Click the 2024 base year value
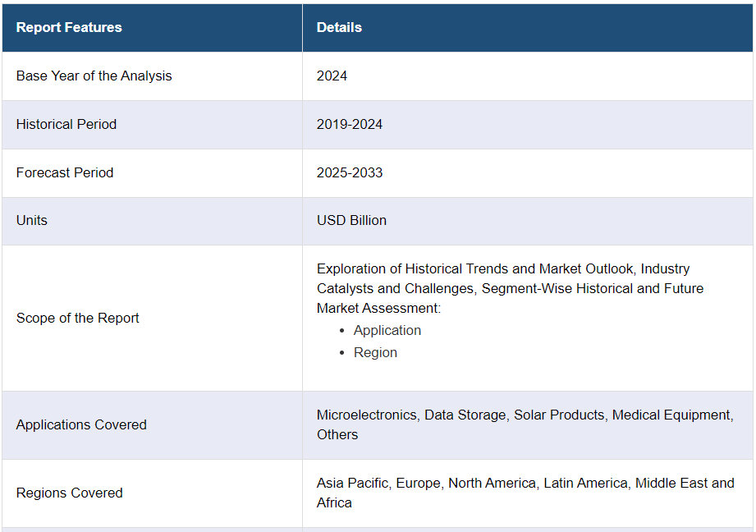This screenshot has width=756, height=532. pyautogui.click(x=332, y=76)
